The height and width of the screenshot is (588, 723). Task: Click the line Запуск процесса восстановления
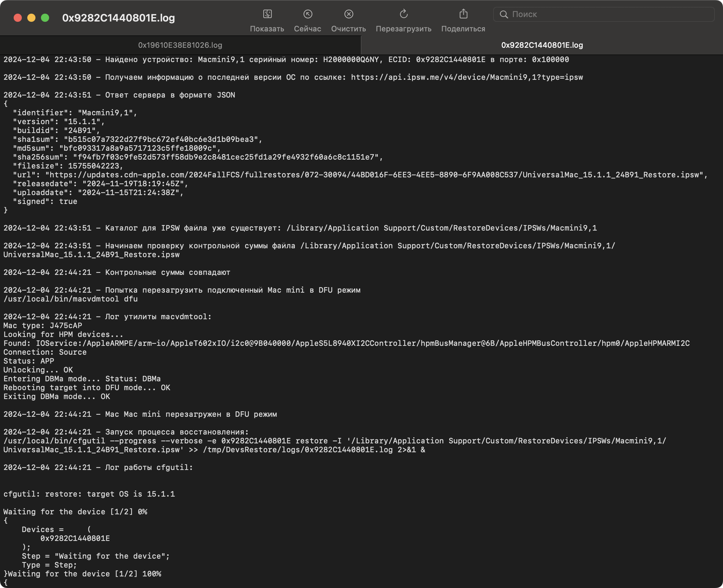point(126,432)
